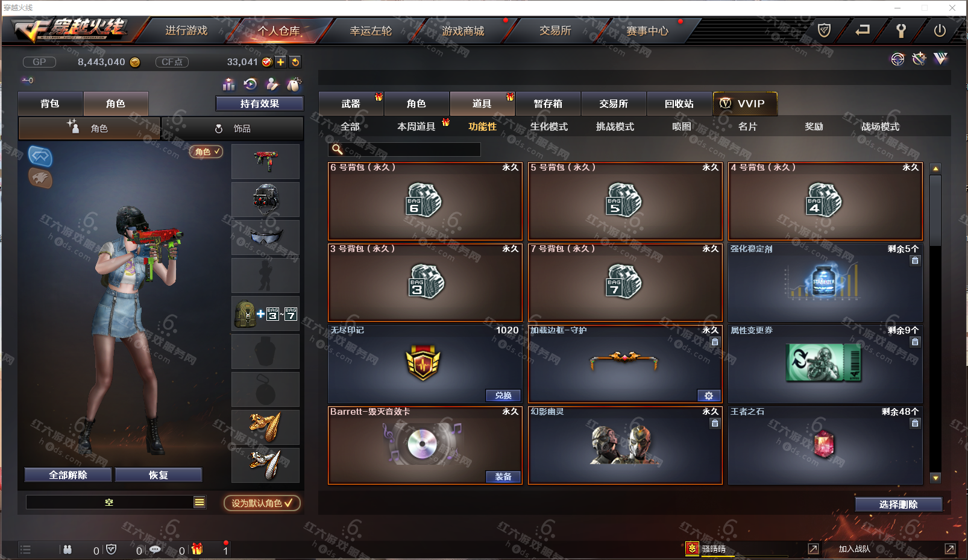The height and width of the screenshot is (560, 968).
Task: Click the plus icon to recharge CF points
Action: (x=281, y=62)
